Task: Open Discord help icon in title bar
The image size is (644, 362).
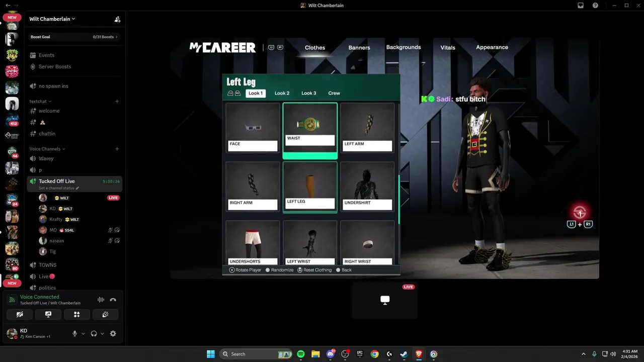Action: [x=596, y=6]
